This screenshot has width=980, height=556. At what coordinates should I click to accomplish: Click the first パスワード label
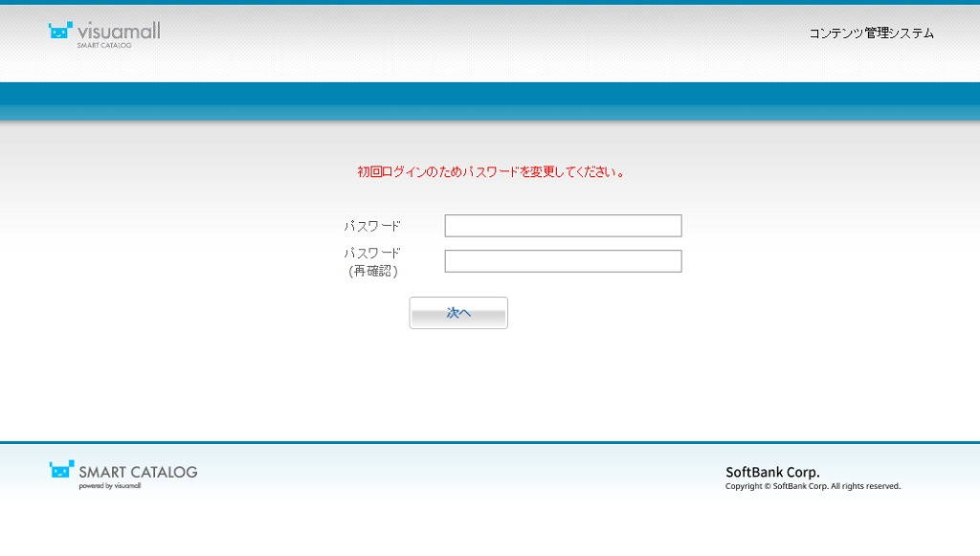tap(372, 227)
